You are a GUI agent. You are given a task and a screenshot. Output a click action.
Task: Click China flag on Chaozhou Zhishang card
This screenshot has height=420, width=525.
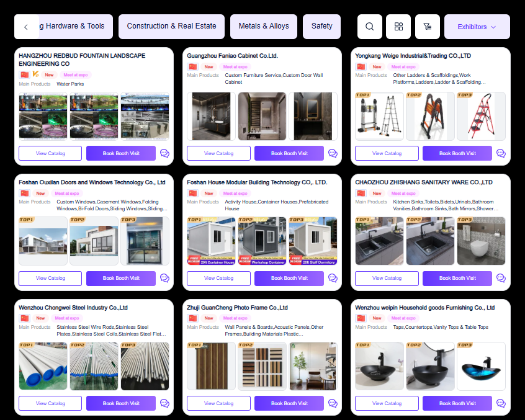(361, 193)
